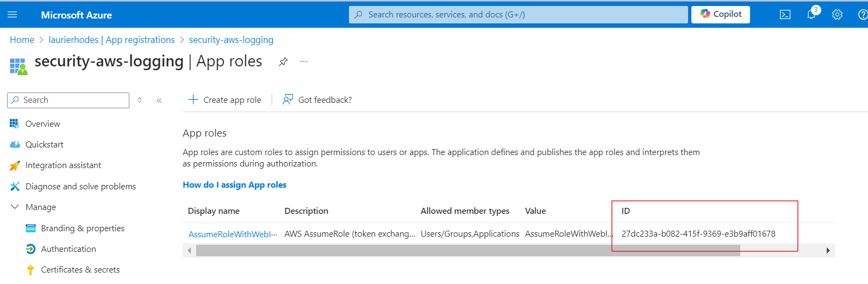Open the help question mark icon
This screenshot has height=284, width=868.
[x=863, y=15]
